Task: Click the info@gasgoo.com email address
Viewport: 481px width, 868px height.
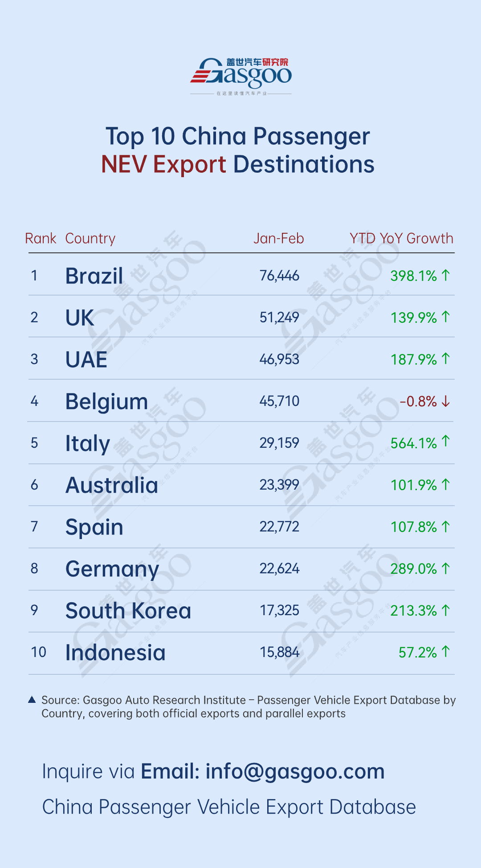Action: (x=295, y=771)
